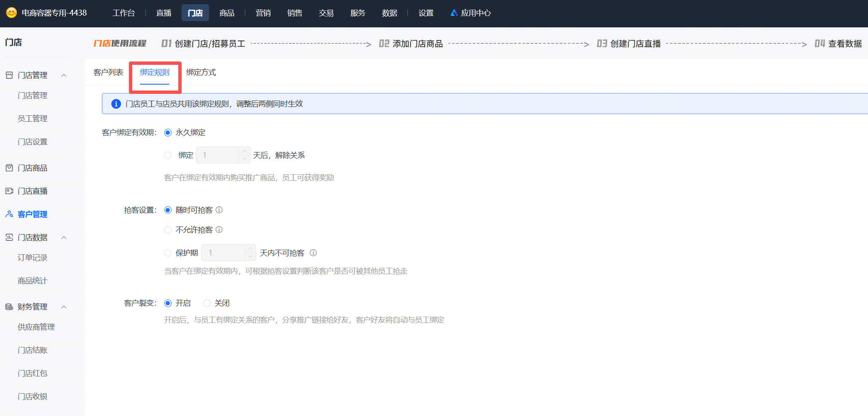868x416 pixels.
Task: Collapse the 门店数据 sidebar group
Action: tap(64, 237)
